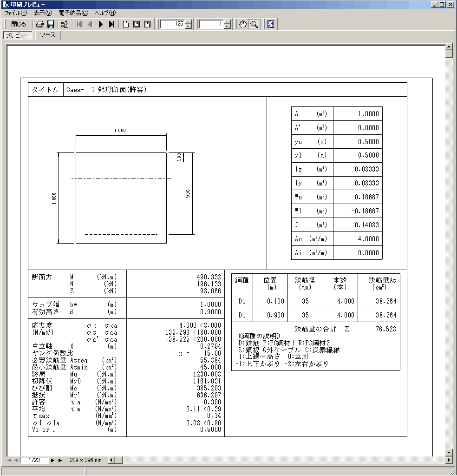The width and height of the screenshot is (457, 476).
Task: Decrease zoom value with down spinner
Action: (188, 26)
